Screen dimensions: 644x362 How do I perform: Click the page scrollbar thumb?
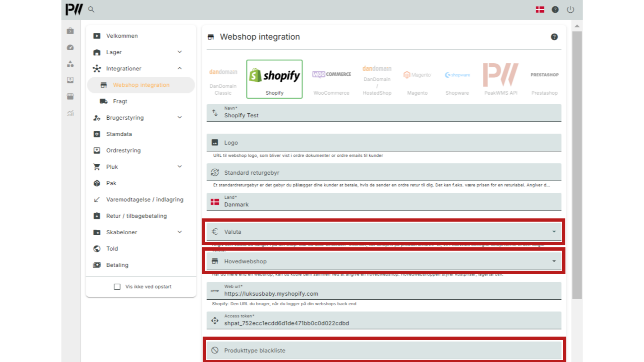click(577, 165)
